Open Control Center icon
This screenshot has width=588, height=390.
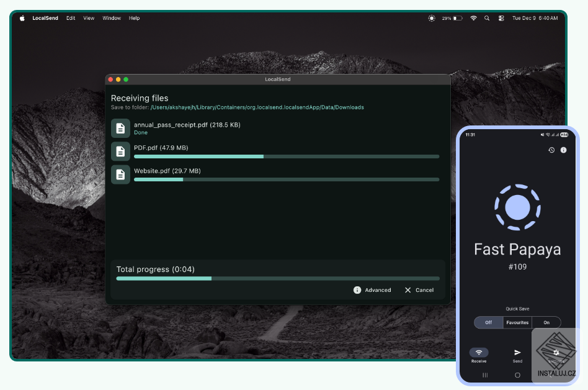pos(501,18)
